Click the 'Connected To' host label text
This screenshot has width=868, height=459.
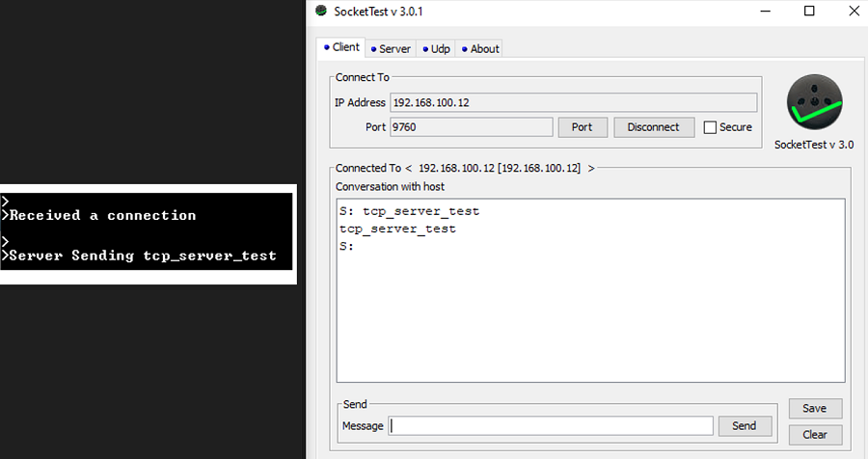(465, 168)
